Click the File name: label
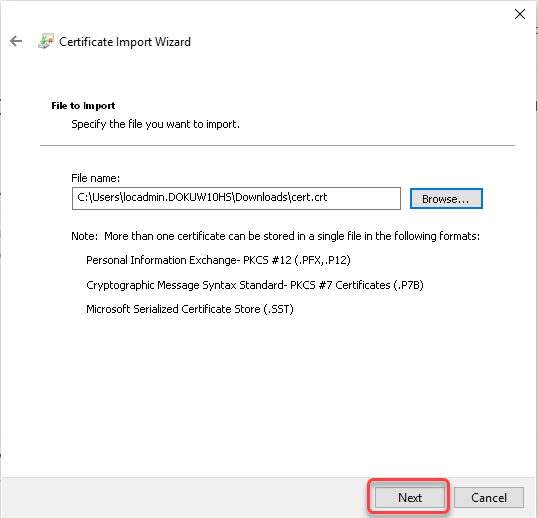 pyautogui.click(x=95, y=178)
